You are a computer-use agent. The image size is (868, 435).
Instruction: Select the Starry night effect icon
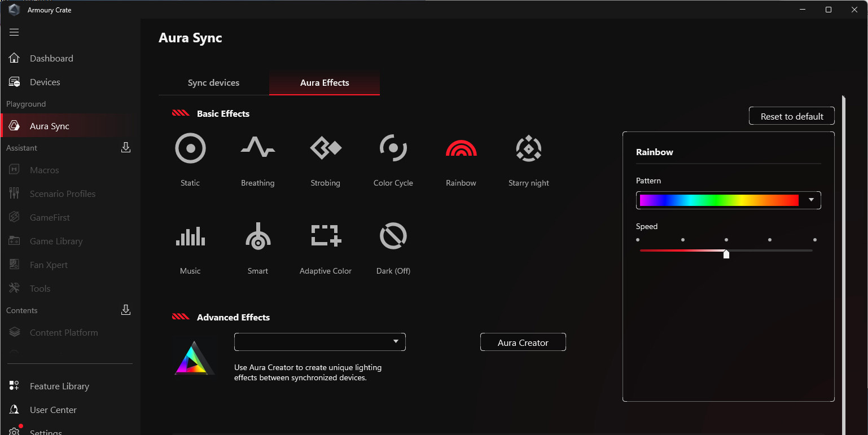click(529, 149)
